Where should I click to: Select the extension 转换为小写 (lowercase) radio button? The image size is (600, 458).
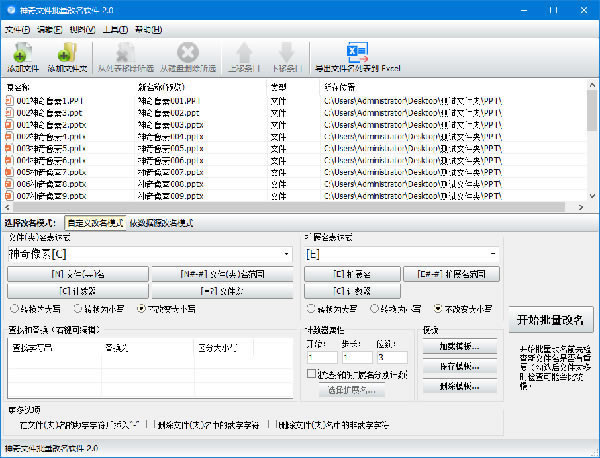coord(374,308)
